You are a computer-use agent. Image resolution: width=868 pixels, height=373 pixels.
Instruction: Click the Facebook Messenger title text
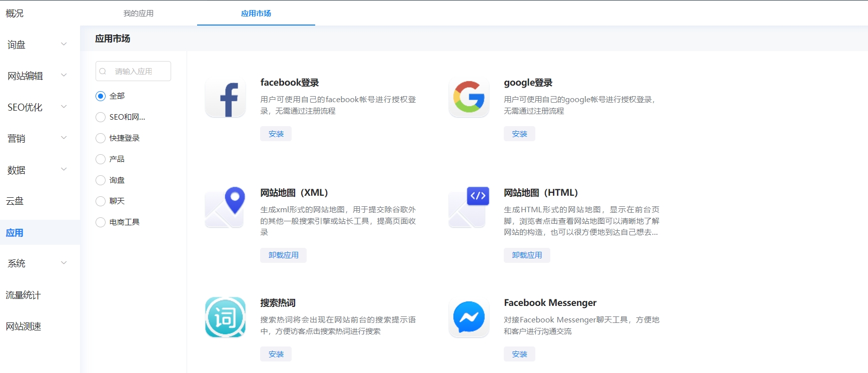tap(550, 303)
